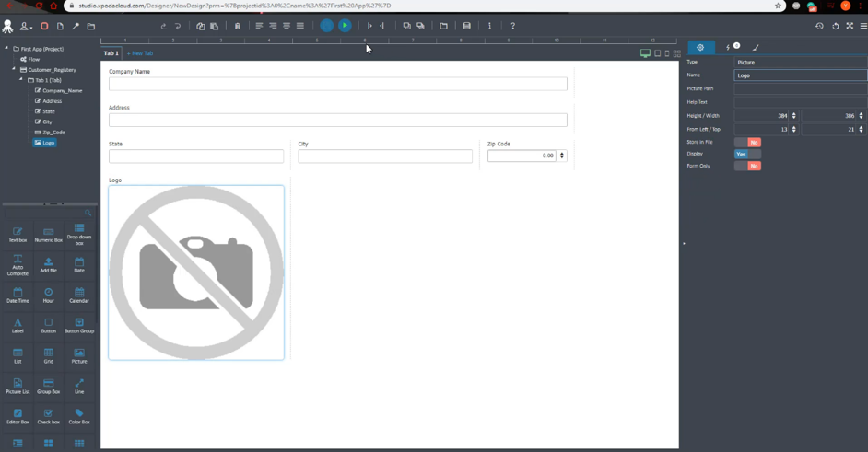Open the hamburger menu at top right

coord(863,26)
